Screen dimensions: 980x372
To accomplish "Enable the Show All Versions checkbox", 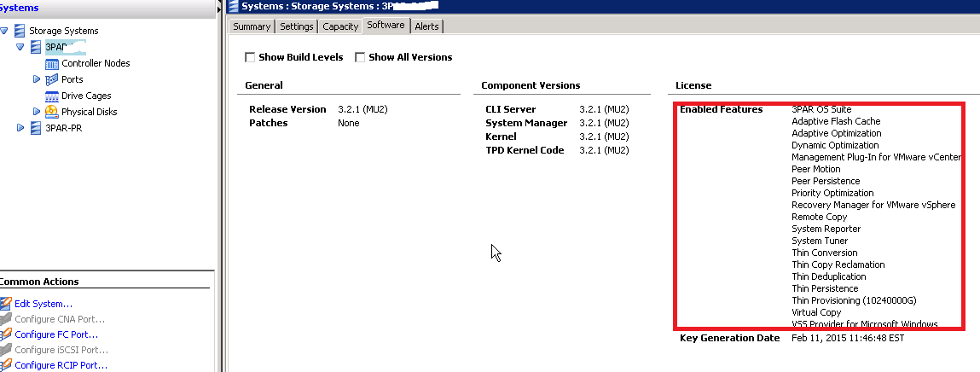I will [360, 57].
